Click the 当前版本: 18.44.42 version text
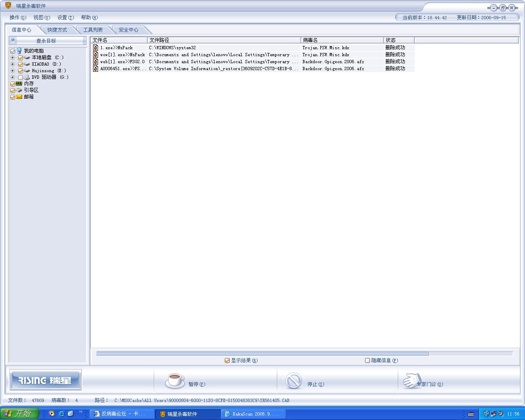Image resolution: width=525 pixels, height=420 pixels. [x=425, y=18]
